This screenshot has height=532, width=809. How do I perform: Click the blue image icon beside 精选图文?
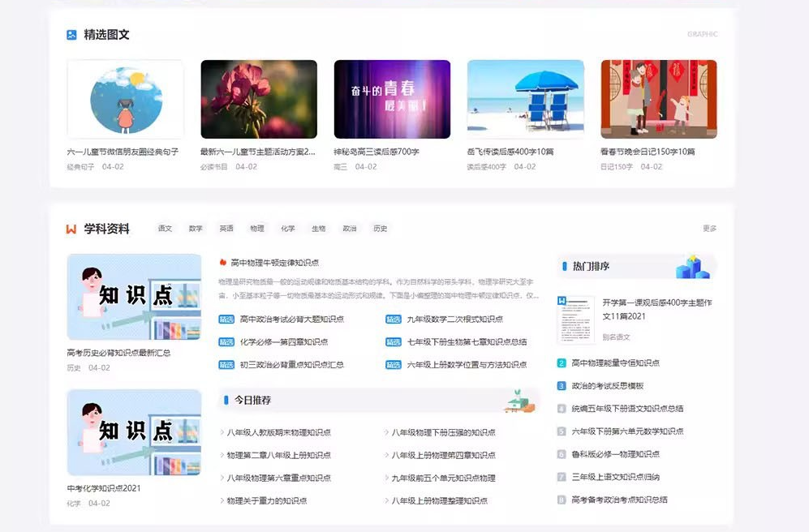click(71, 35)
